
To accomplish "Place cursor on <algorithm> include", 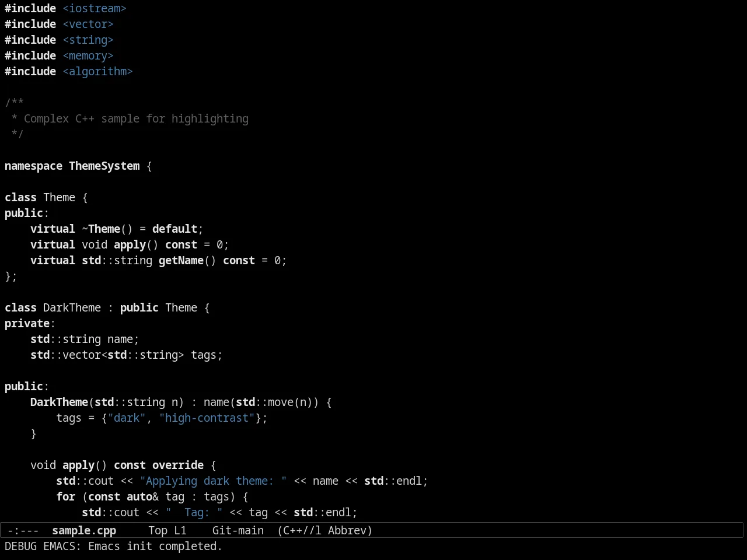I will pyautogui.click(x=97, y=71).
